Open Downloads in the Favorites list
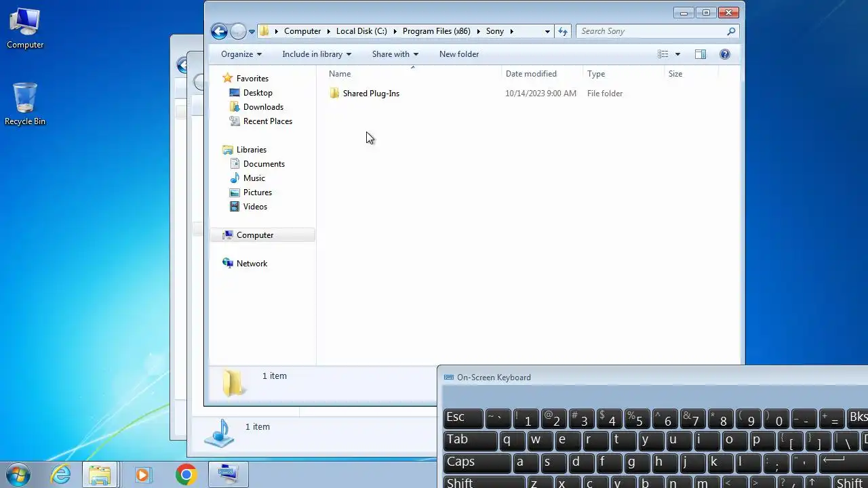 pyautogui.click(x=263, y=107)
